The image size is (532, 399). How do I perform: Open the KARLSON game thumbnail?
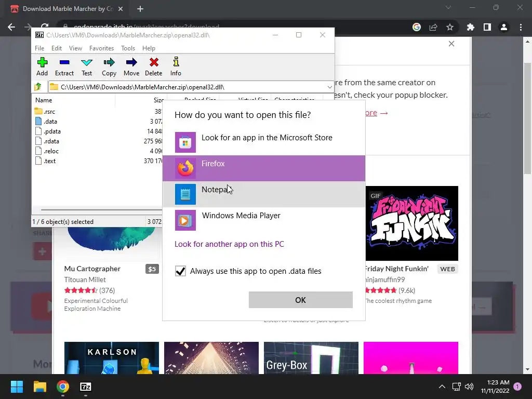112,358
